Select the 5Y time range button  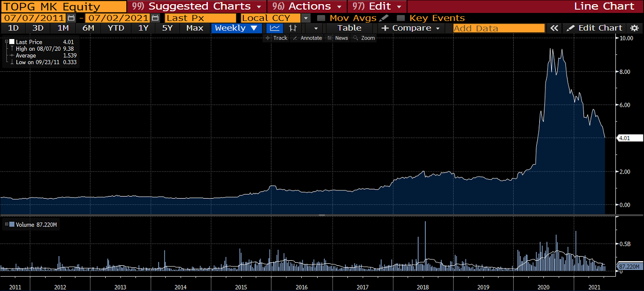(x=167, y=28)
